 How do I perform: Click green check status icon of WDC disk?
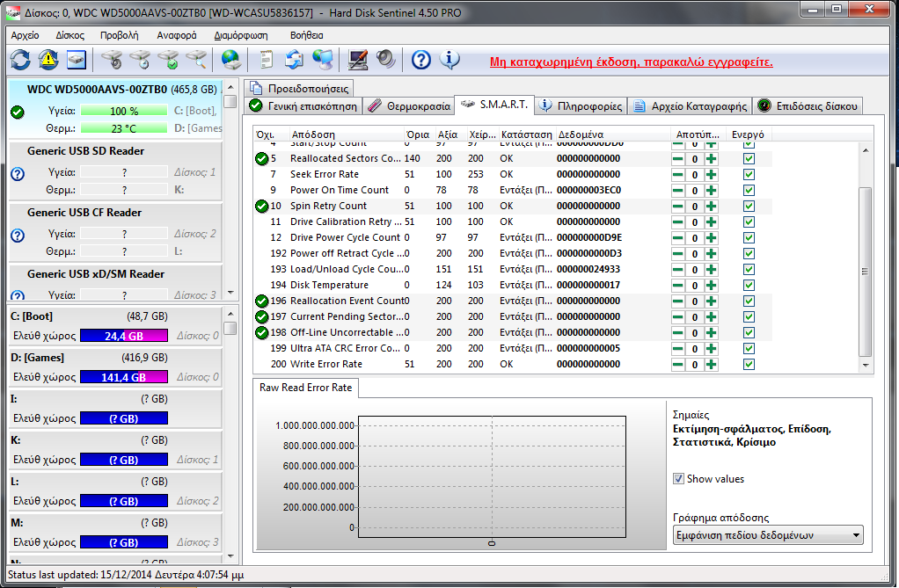click(18, 112)
